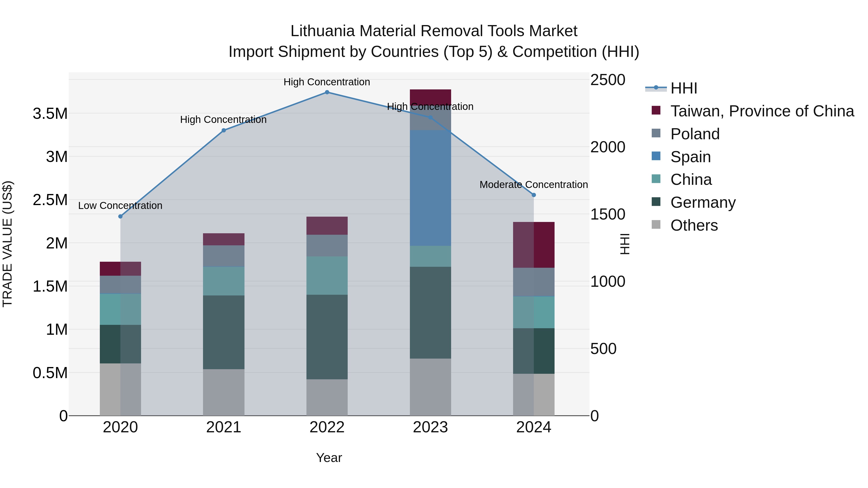Click the rotated HHI right axis title
This screenshot has width=868, height=488.
pyautogui.click(x=625, y=244)
